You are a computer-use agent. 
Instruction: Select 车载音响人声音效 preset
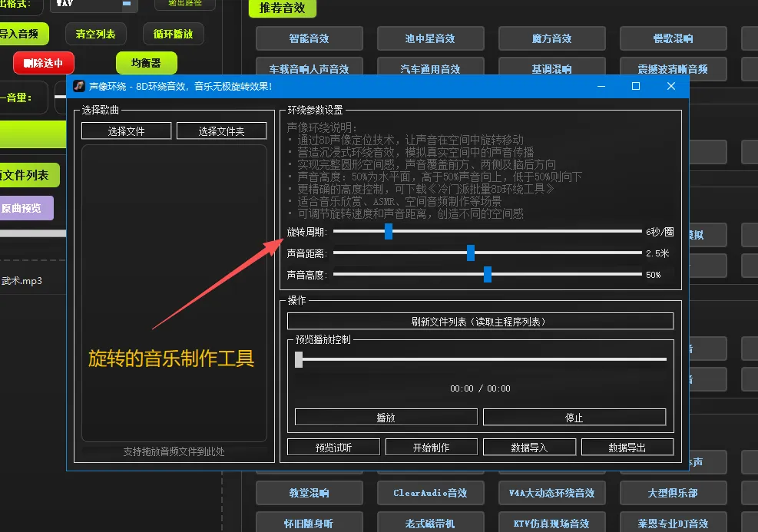tap(309, 67)
